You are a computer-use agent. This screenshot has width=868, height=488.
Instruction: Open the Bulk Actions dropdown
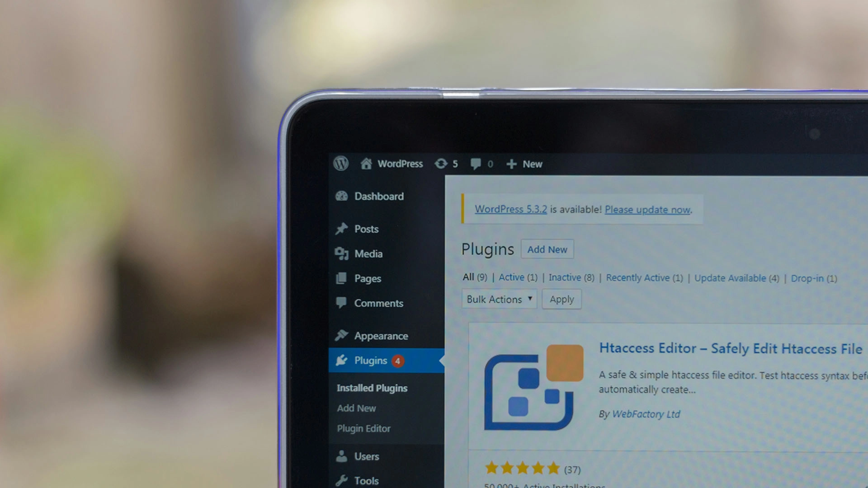click(x=497, y=299)
